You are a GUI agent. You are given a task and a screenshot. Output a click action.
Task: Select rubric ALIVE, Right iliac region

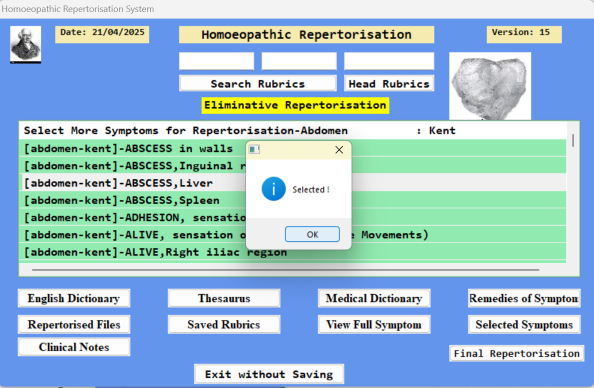[292, 252]
